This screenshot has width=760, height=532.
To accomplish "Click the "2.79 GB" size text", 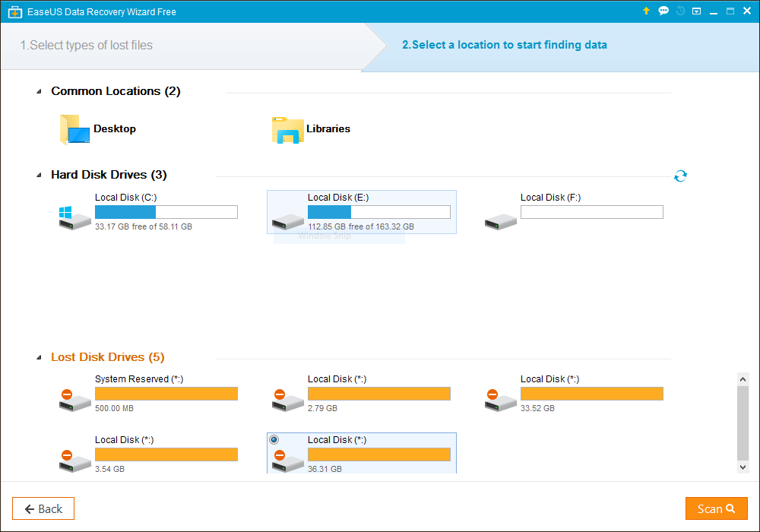I will (322, 408).
